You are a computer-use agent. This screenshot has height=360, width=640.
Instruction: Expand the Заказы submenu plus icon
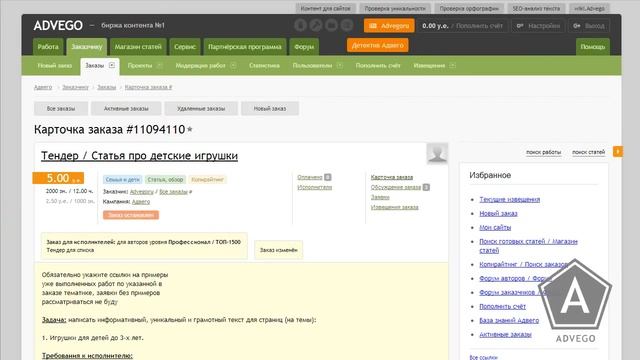[112, 65]
